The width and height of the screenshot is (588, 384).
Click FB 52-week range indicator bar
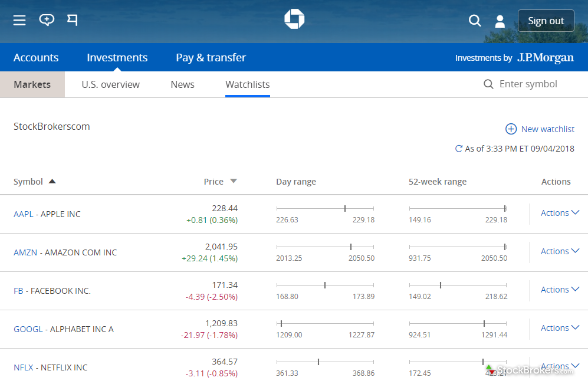pyautogui.click(x=458, y=285)
